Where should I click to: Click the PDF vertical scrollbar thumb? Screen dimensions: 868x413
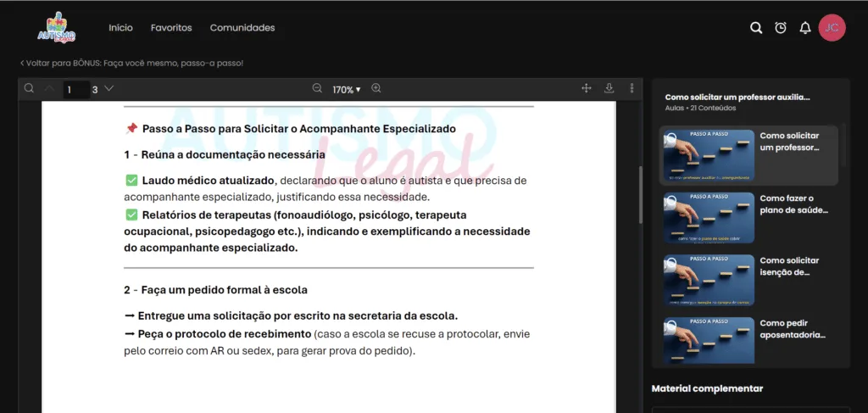pyautogui.click(x=641, y=195)
